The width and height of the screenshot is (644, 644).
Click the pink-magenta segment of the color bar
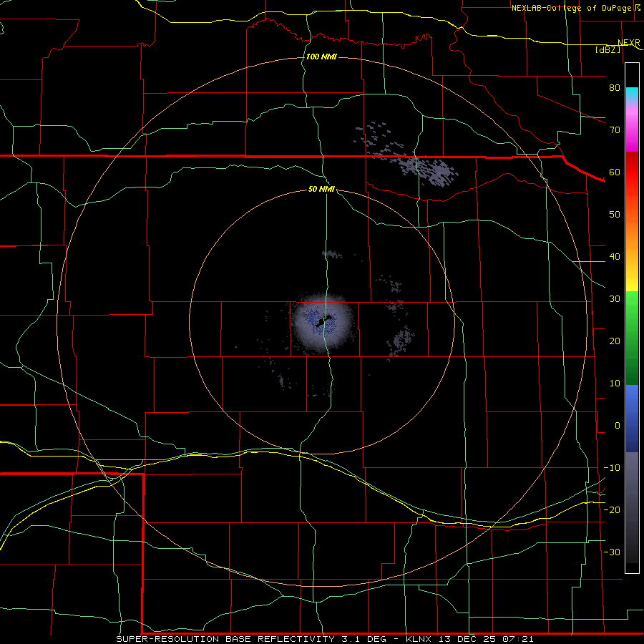(x=632, y=127)
